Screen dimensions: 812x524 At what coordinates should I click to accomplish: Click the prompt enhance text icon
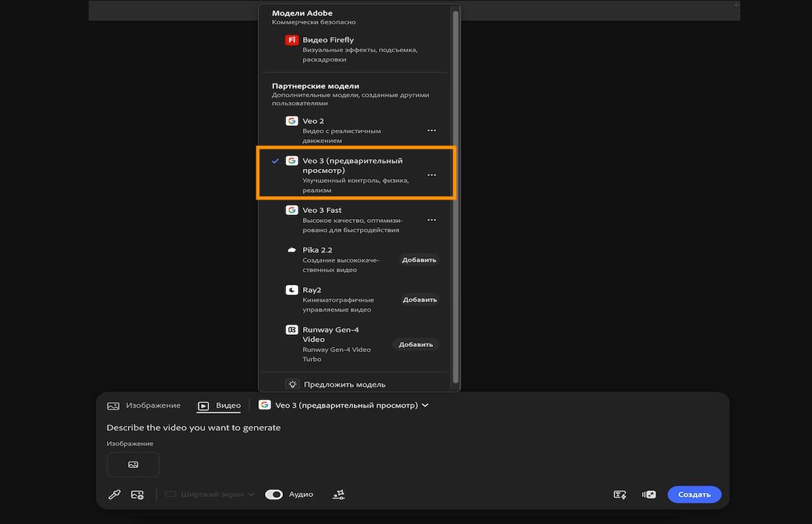tap(620, 495)
